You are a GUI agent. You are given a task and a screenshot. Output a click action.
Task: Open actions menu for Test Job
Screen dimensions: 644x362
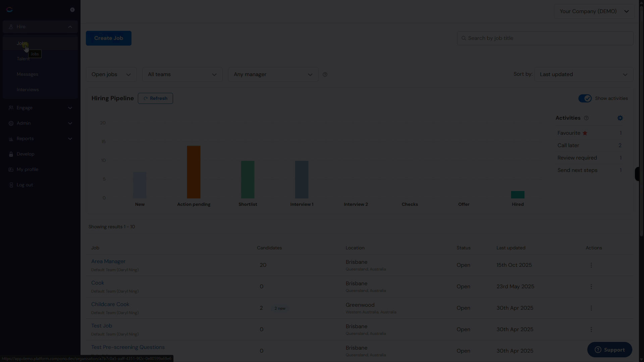coord(591,329)
